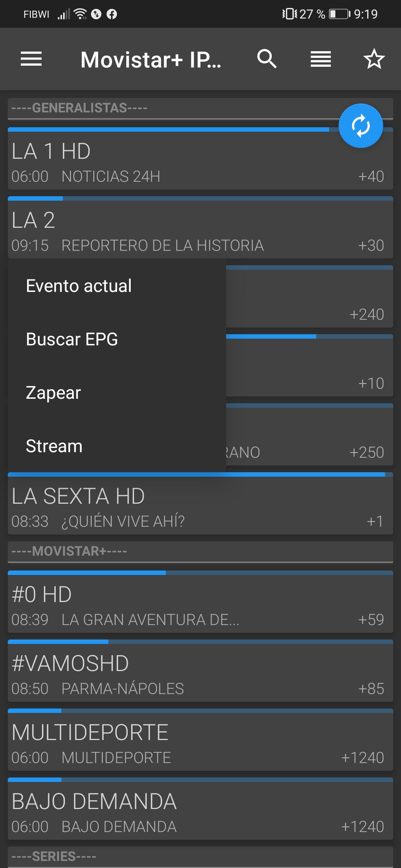Select Evento actual from context menu
The height and width of the screenshot is (868, 401).
(x=79, y=286)
